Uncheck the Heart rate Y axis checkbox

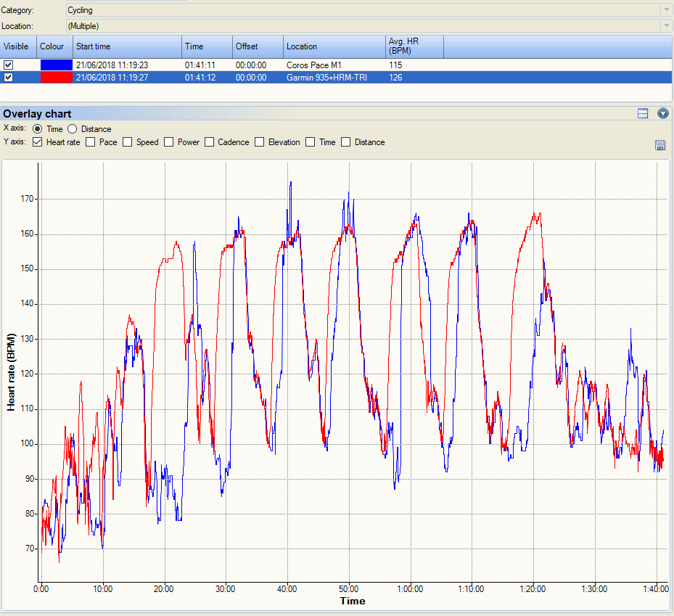pos(38,142)
